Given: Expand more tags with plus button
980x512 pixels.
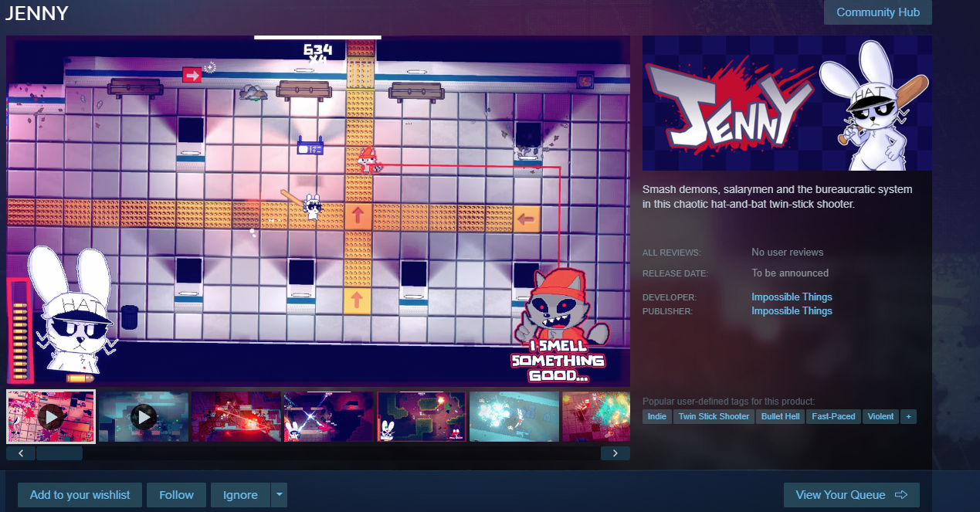Looking at the screenshot, I should click(908, 416).
